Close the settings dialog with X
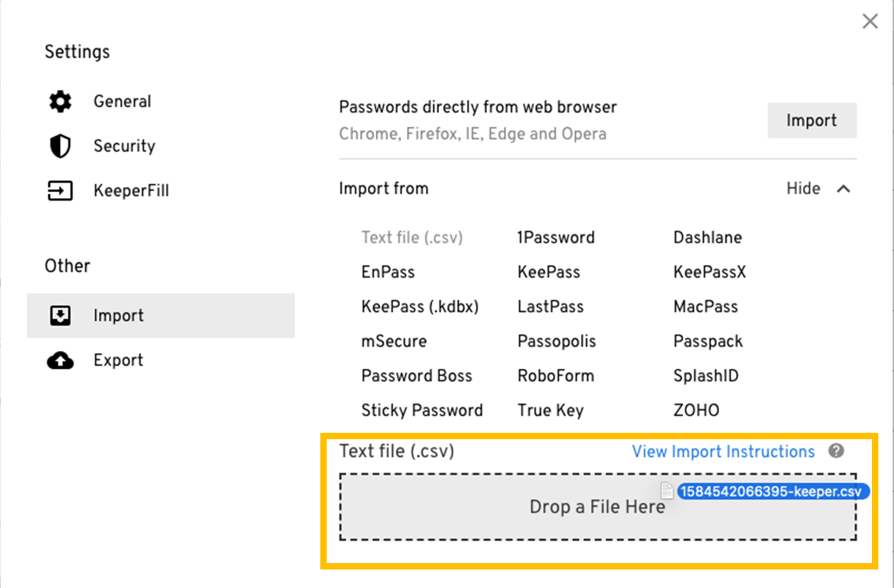This screenshot has height=588, width=894. tap(870, 21)
